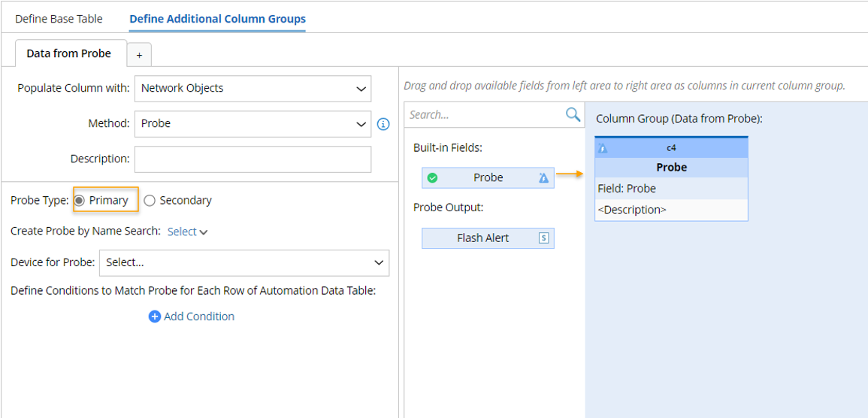This screenshot has width=868, height=418.
Task: Click the S icon on Flash Alert
Action: point(544,238)
